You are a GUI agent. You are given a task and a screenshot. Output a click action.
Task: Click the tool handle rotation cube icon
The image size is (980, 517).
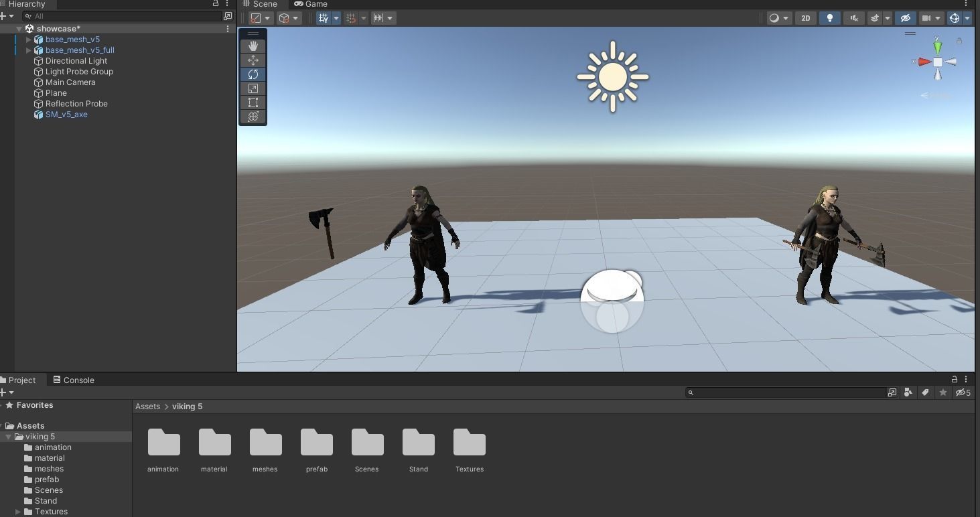pos(285,18)
